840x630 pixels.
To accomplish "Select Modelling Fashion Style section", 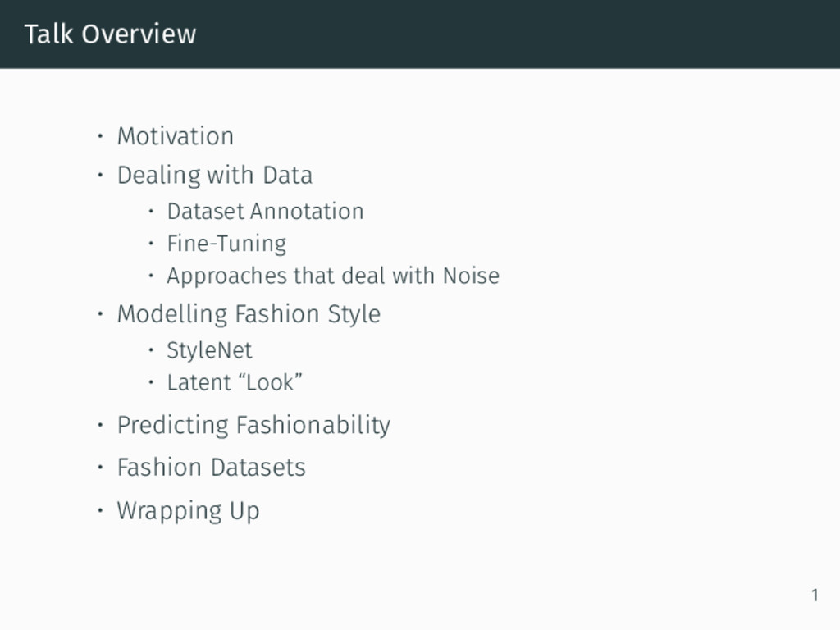I will click(249, 314).
